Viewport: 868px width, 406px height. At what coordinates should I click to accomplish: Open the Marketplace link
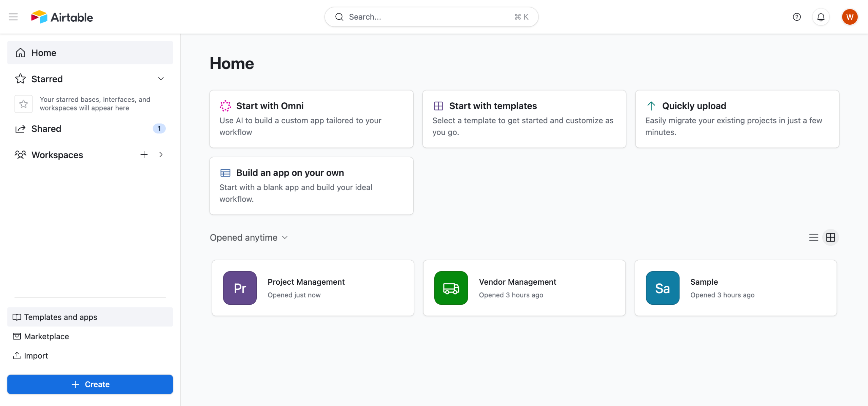[46, 336]
